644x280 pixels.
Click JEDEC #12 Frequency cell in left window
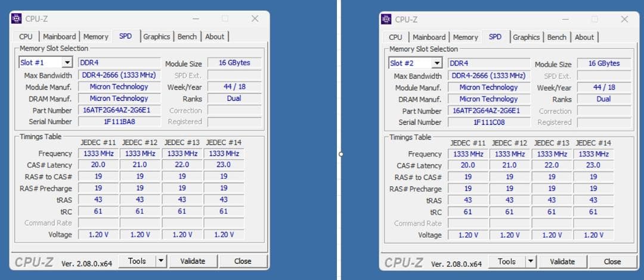click(140, 153)
